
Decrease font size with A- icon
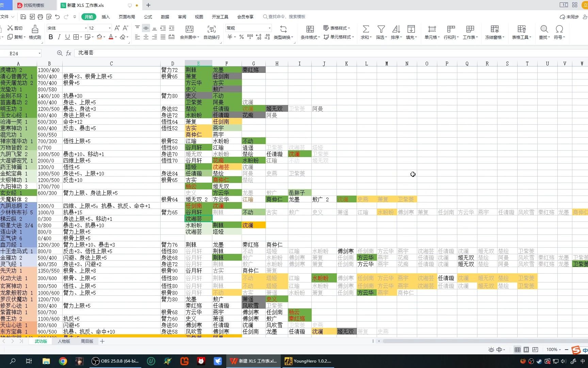coord(125,28)
